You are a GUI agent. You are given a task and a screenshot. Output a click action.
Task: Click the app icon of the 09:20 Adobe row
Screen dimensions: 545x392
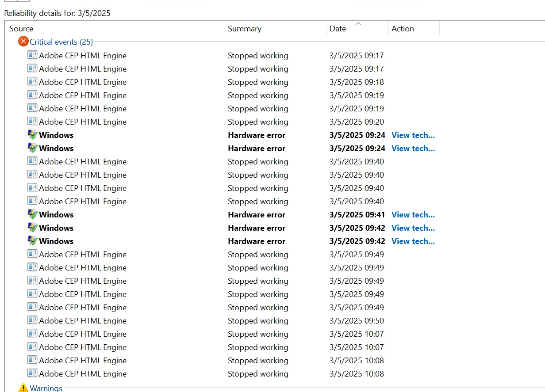32,122
